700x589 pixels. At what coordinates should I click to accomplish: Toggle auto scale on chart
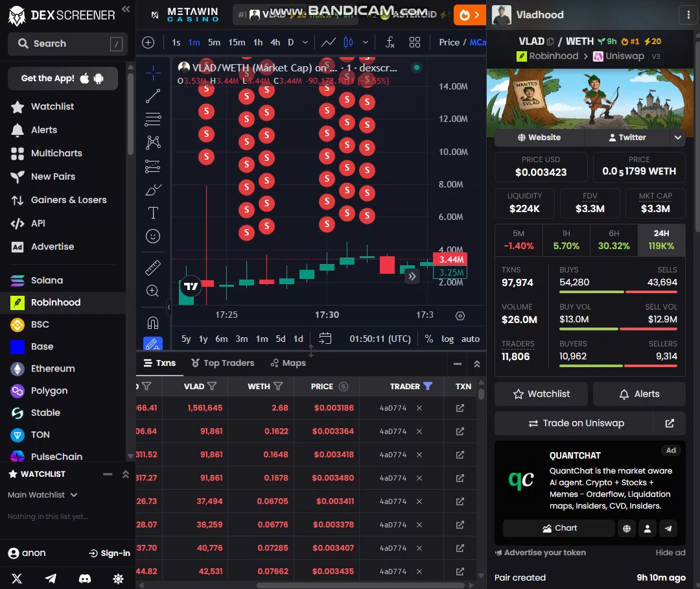[x=470, y=339]
